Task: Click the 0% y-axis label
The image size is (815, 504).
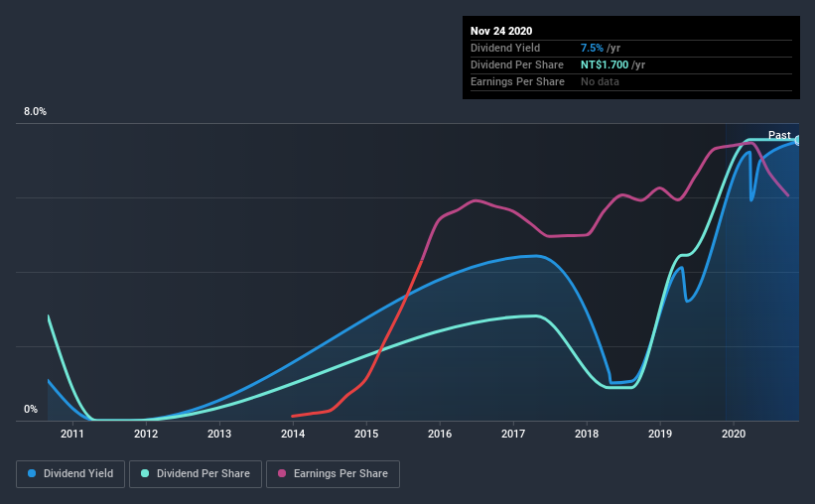Action: [x=31, y=410]
